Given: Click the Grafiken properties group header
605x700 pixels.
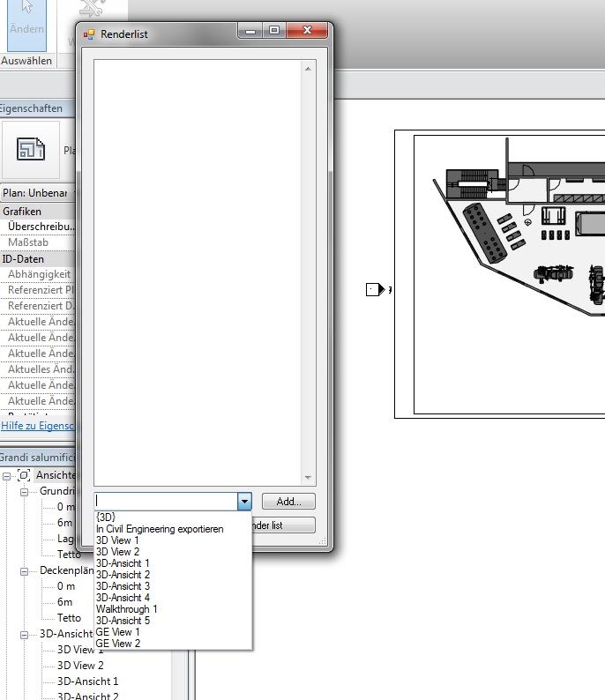Looking at the screenshot, I should click(38, 212).
